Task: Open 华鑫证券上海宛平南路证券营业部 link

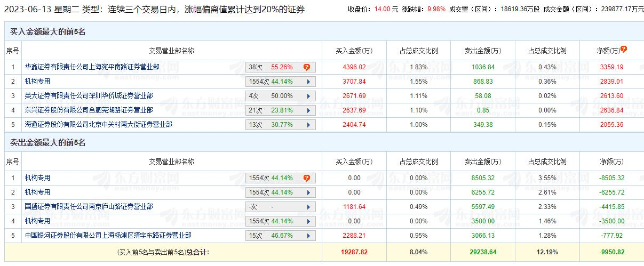Action: (92, 67)
